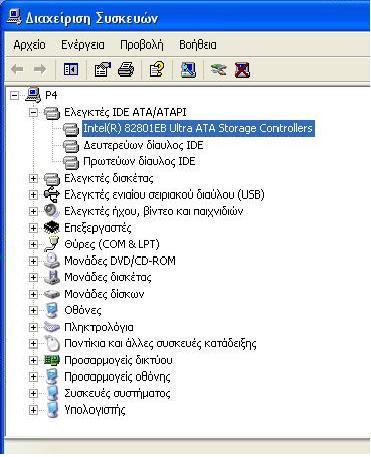Open the Προβολή menu
The image size is (371, 457).
(x=142, y=45)
